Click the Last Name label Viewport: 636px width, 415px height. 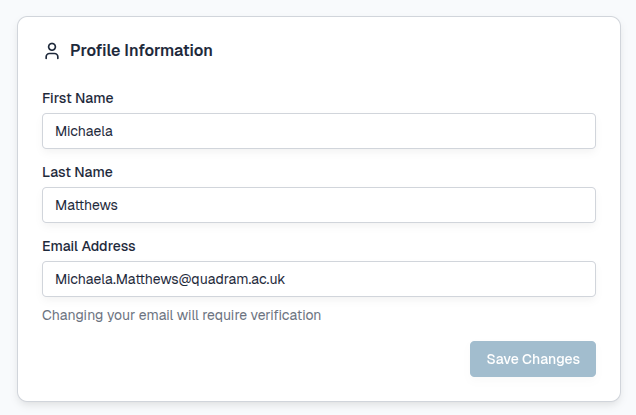point(77,172)
